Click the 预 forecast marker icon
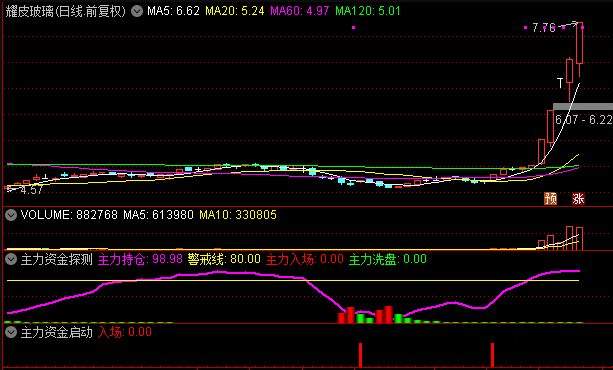Viewport: 613px width, 370px height. [550, 198]
